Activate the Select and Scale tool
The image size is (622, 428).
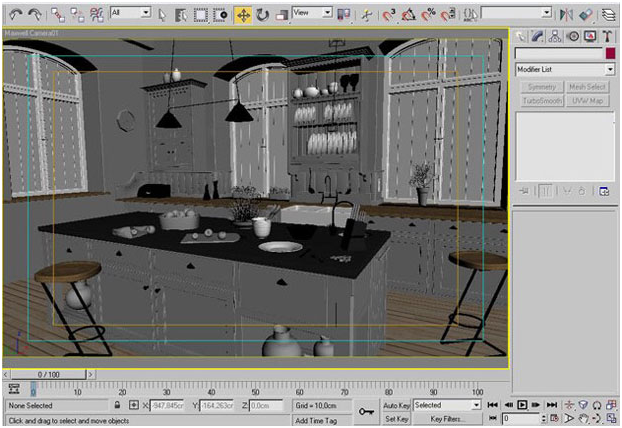tap(281, 15)
